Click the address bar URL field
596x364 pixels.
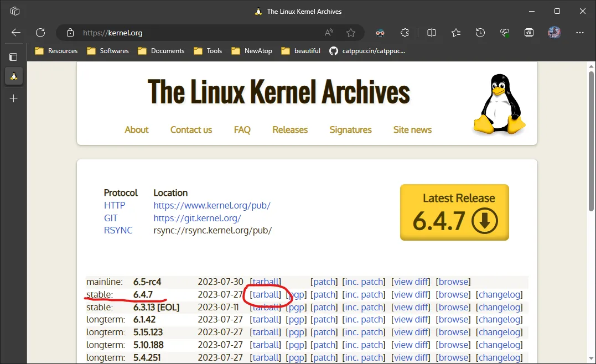(x=199, y=33)
